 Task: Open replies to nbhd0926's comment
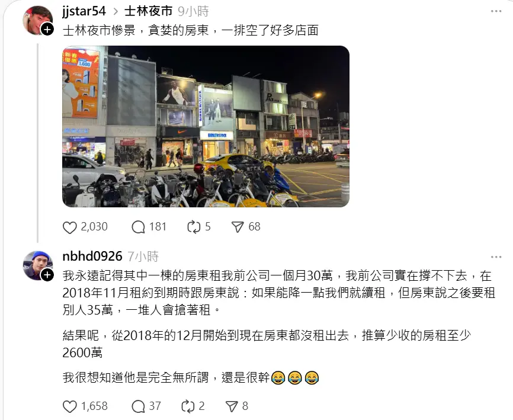coord(138,406)
